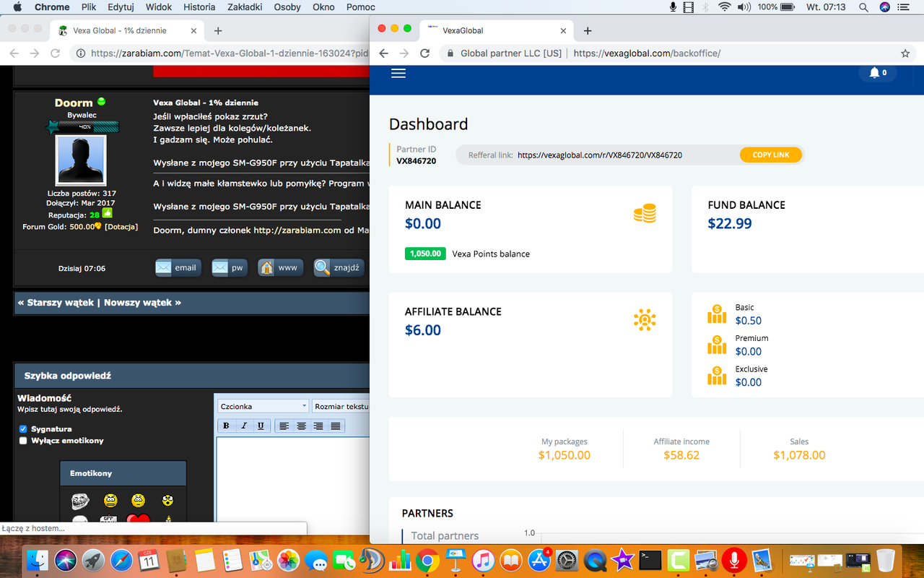This screenshot has height=578, width=924.
Task: Justify text in reply editor
Action: click(336, 426)
